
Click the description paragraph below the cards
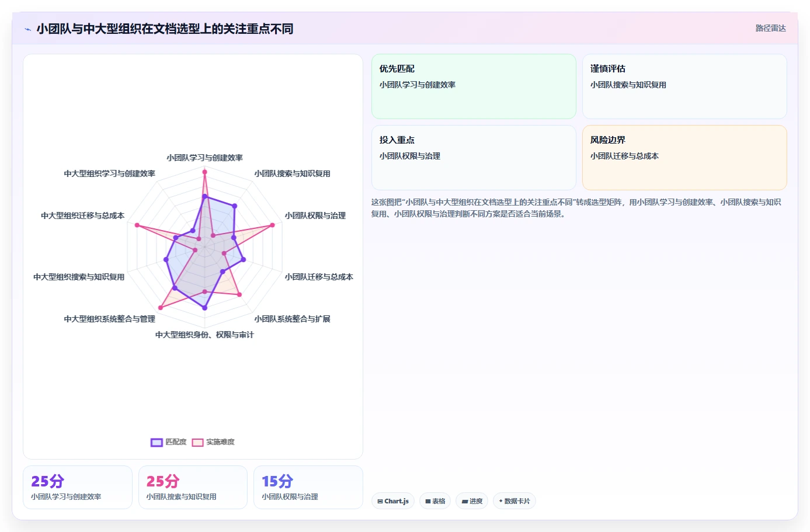pos(578,208)
